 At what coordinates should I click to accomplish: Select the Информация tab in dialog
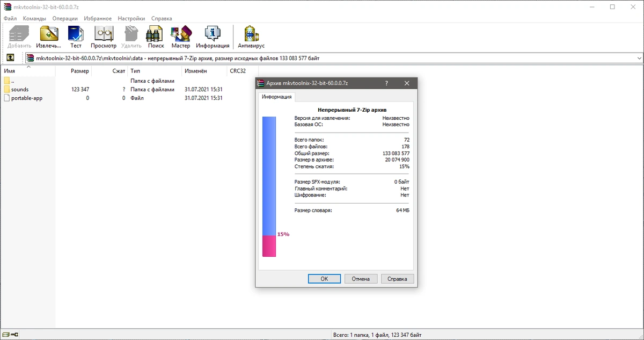(x=276, y=97)
